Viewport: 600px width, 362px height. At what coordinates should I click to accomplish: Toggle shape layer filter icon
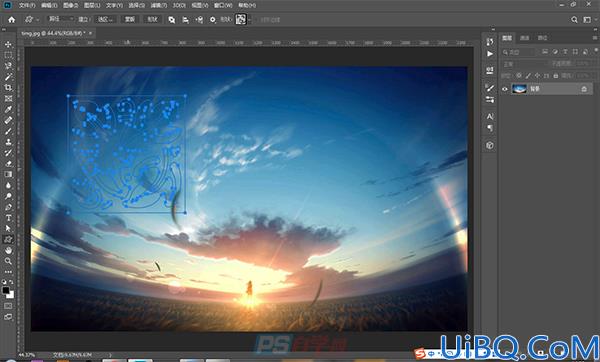[x=575, y=52]
